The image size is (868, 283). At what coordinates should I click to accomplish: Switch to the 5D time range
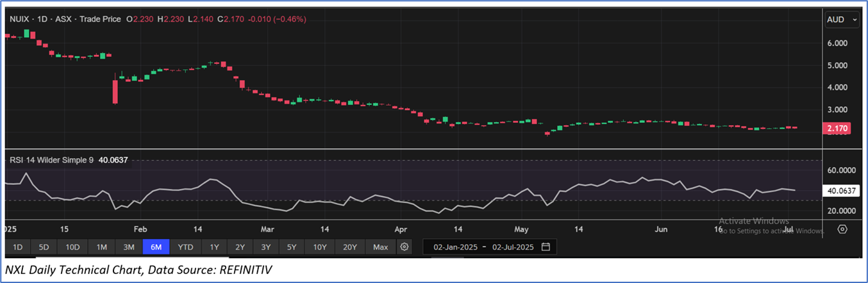tap(44, 247)
